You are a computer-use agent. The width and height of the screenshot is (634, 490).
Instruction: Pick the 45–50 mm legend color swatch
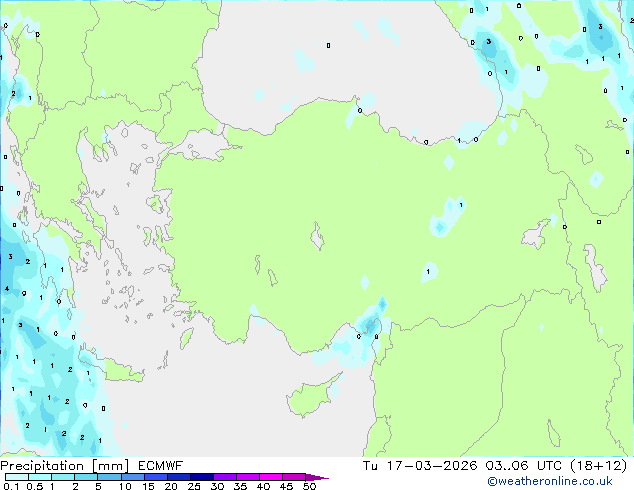tap(294, 477)
